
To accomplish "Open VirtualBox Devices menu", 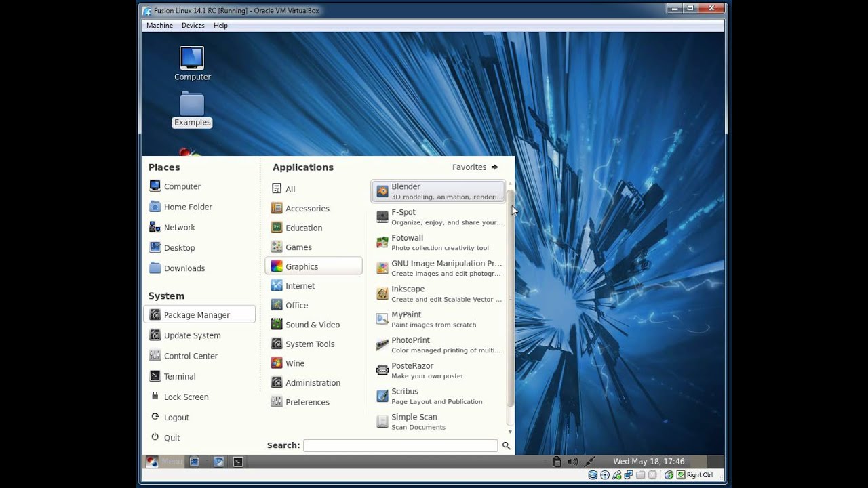I will (x=193, y=26).
